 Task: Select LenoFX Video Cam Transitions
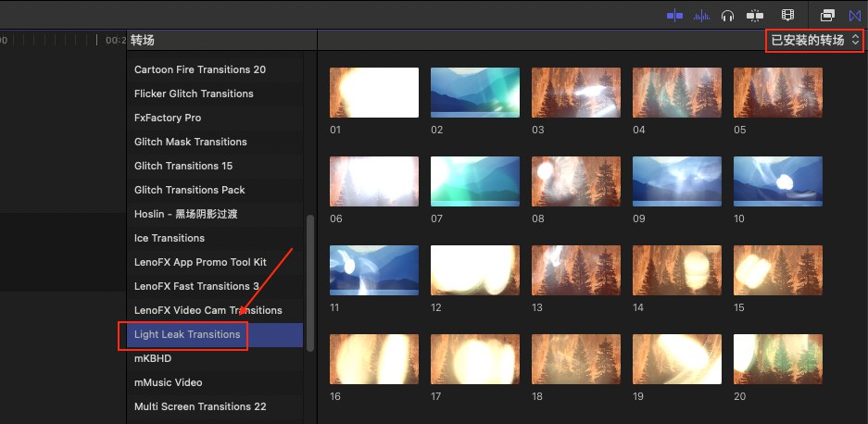[x=215, y=310]
